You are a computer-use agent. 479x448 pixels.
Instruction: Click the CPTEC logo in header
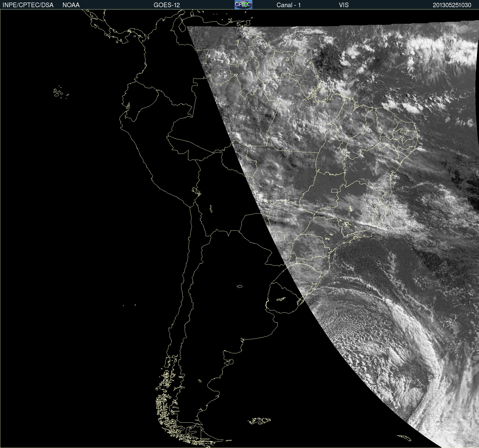coord(243,5)
